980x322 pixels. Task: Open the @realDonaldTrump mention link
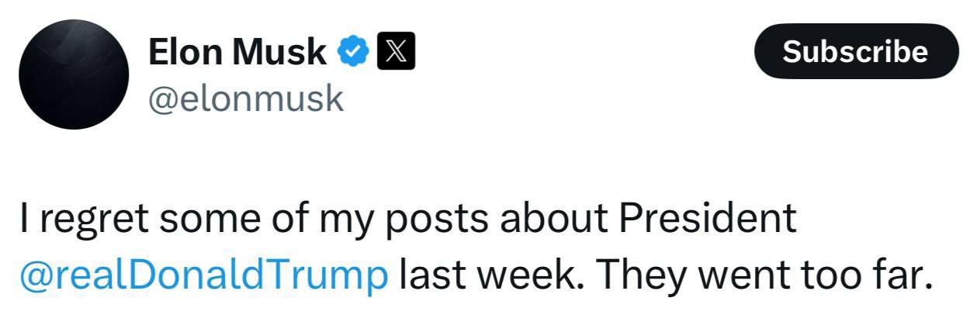click(x=204, y=275)
